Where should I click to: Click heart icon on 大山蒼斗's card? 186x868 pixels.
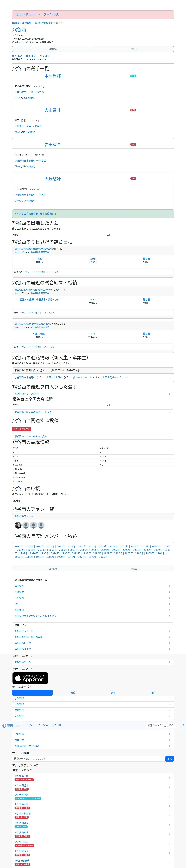(x=15, y=132)
